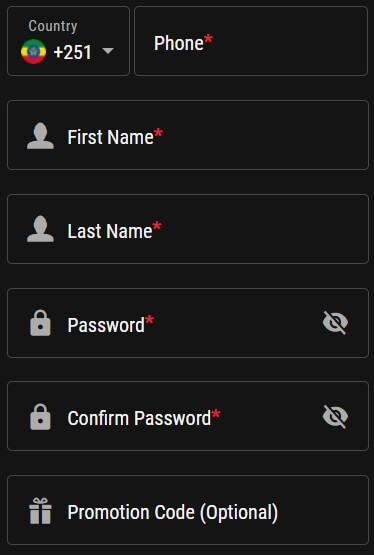Expand the country code dropdown arrow
Viewport: 374px width, 555px height.
[108, 51]
